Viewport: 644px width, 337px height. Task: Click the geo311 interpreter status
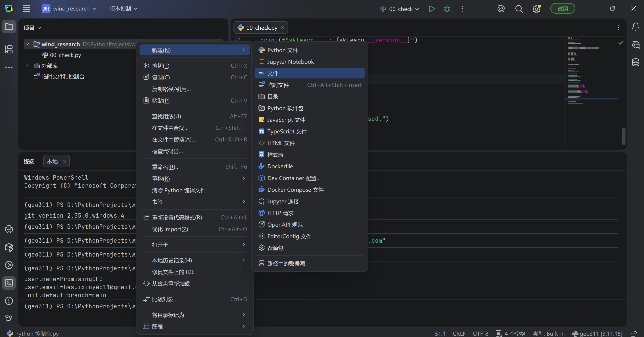click(x=597, y=333)
